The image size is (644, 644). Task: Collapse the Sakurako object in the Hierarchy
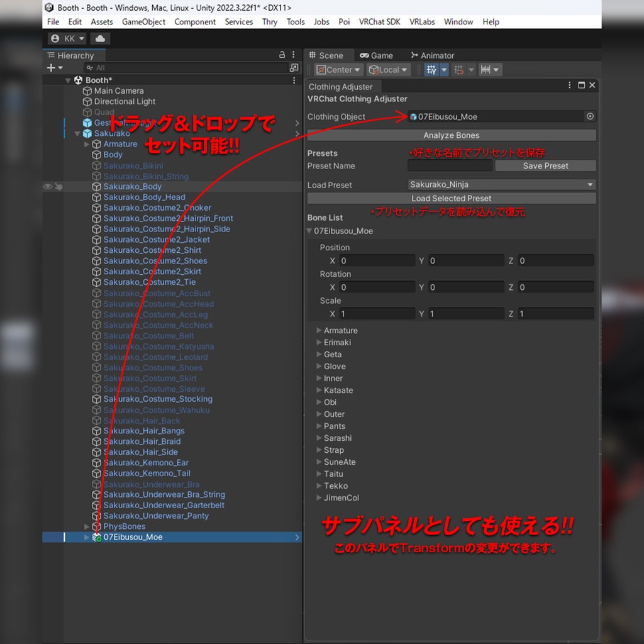(77, 133)
